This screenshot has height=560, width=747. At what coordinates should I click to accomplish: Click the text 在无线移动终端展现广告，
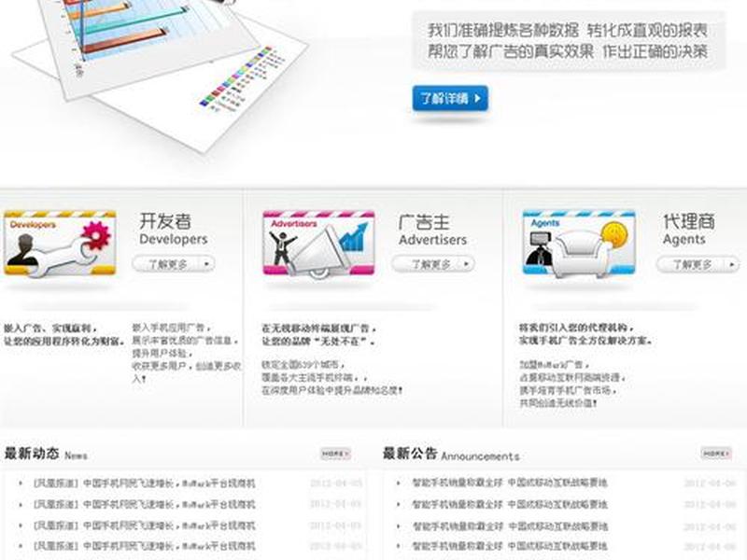pyautogui.click(x=318, y=329)
